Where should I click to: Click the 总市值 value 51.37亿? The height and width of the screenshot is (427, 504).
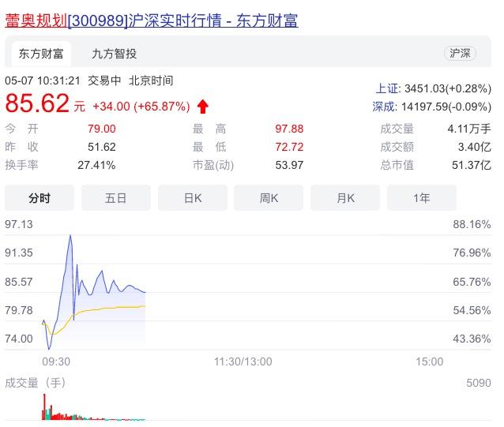(x=472, y=165)
